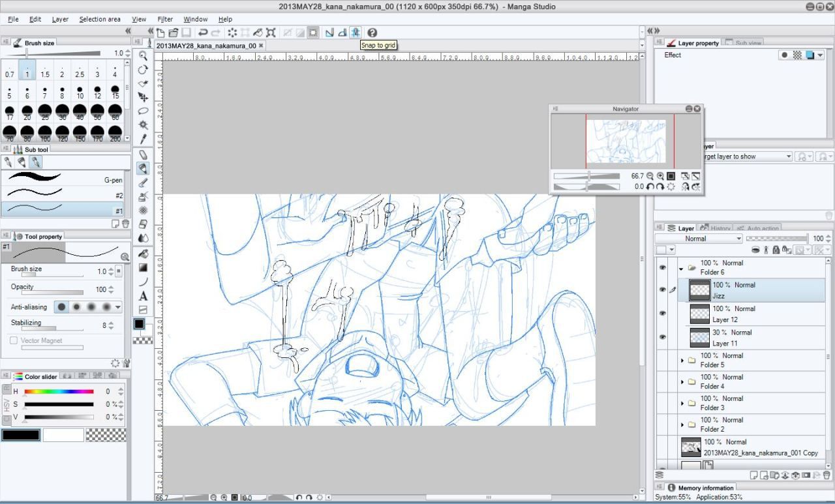Select the Fill bucket tool
Image resolution: width=835 pixels, height=504 pixels.
[x=143, y=254]
